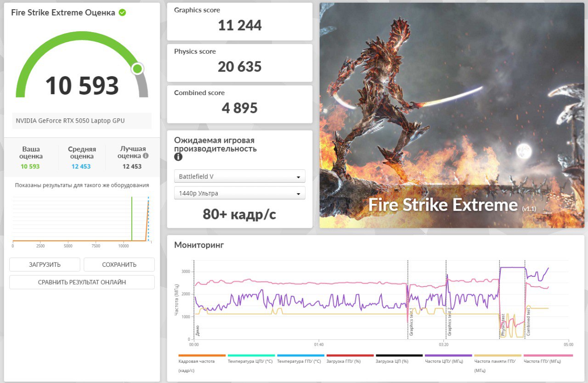Click the 03:20 time label on the chart axis
The height and width of the screenshot is (383, 588).
click(x=444, y=344)
